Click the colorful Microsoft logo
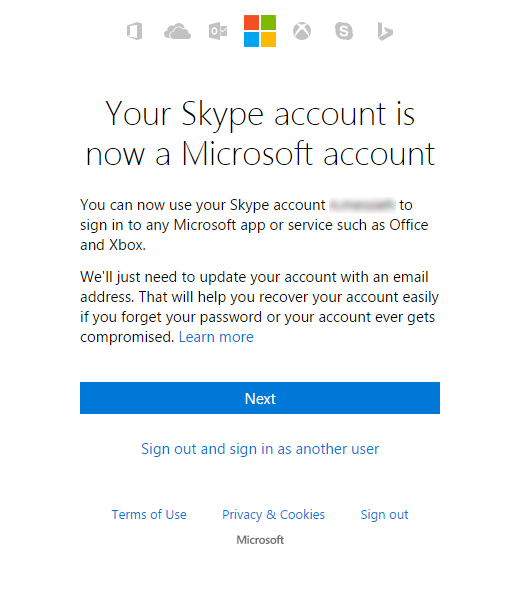The width and height of the screenshot is (530, 592). point(260,31)
